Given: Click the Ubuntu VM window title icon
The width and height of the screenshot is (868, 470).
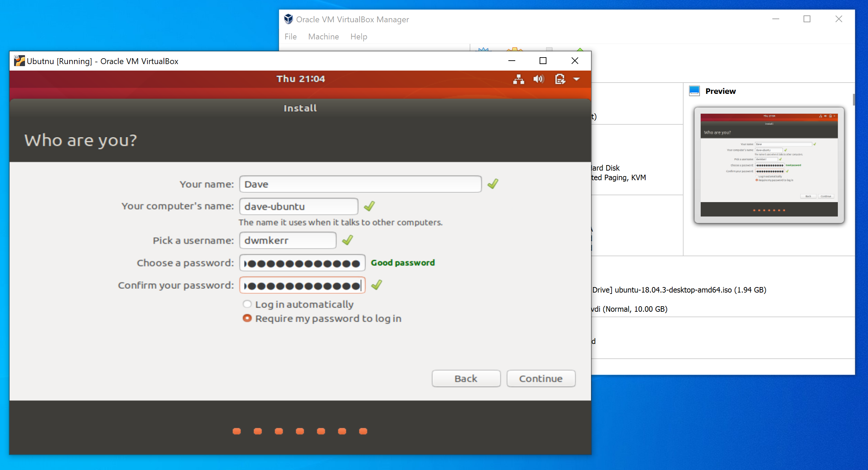Looking at the screenshot, I should coord(19,61).
